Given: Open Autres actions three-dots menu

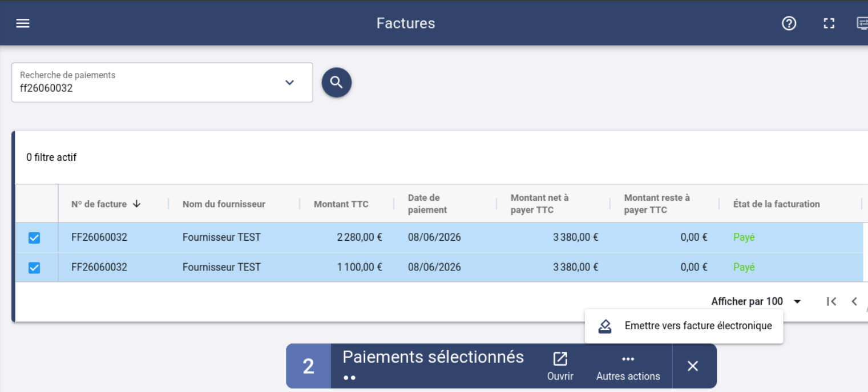Looking at the screenshot, I should (628, 366).
